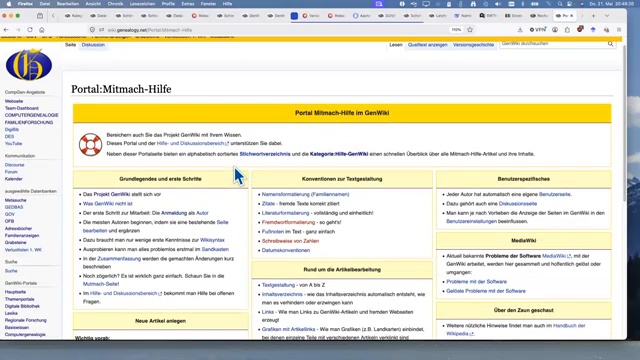Open the Textgestaltung link
The height and width of the screenshot is (360, 640).
point(278,285)
